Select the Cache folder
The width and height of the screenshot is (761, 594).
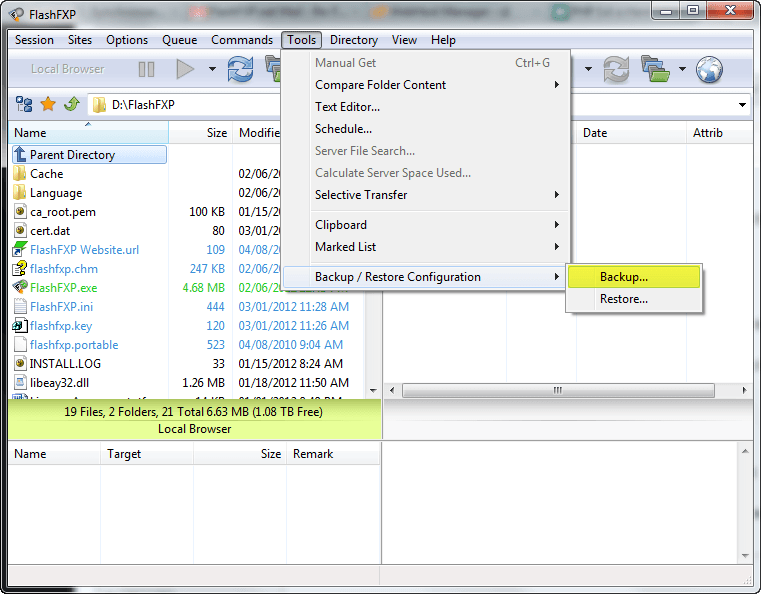coord(47,174)
